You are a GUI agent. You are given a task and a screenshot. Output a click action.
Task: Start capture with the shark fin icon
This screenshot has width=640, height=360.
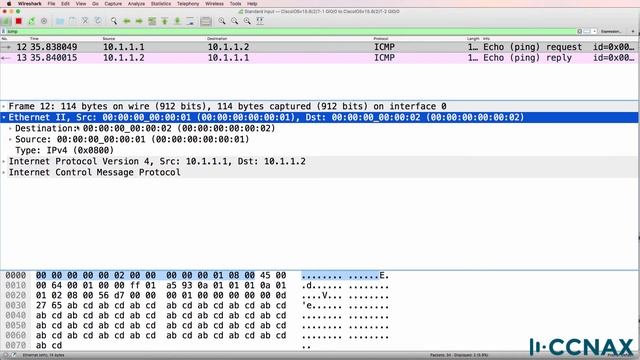coord(6,21)
